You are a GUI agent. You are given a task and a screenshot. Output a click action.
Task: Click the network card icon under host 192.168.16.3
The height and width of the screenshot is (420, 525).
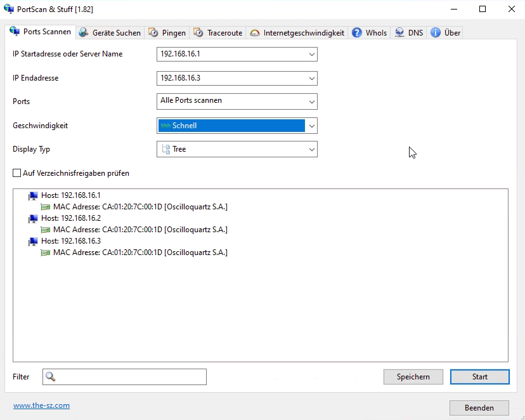tap(45, 253)
